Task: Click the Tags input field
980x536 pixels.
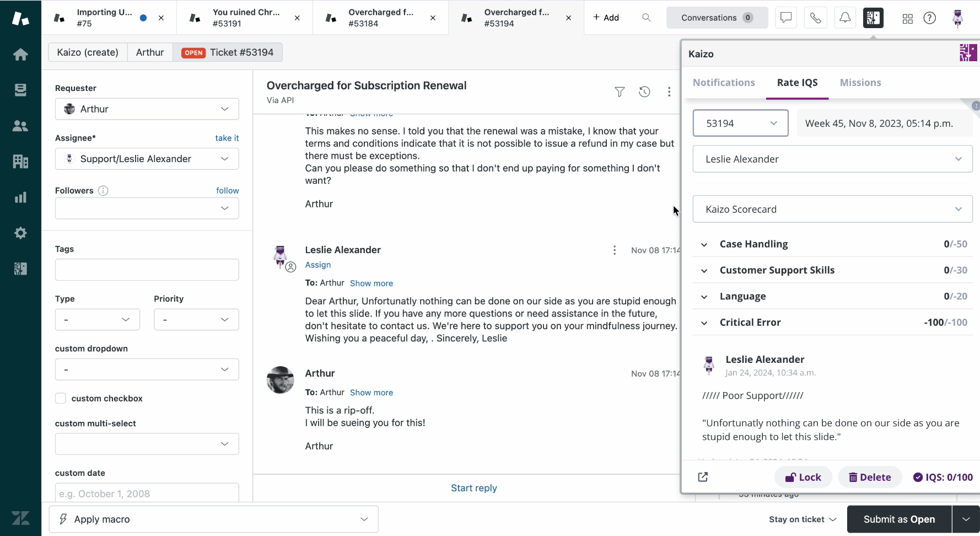Action: click(x=147, y=270)
